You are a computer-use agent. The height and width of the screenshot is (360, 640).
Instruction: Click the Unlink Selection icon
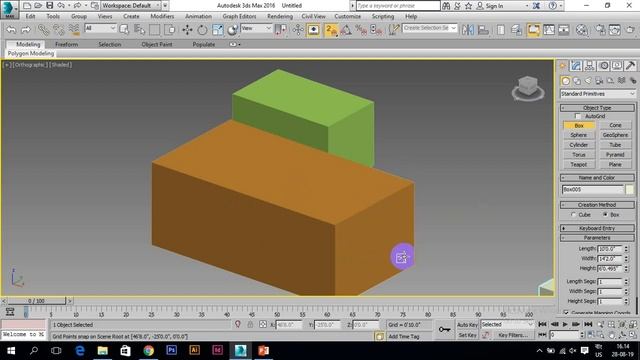tap(58, 29)
